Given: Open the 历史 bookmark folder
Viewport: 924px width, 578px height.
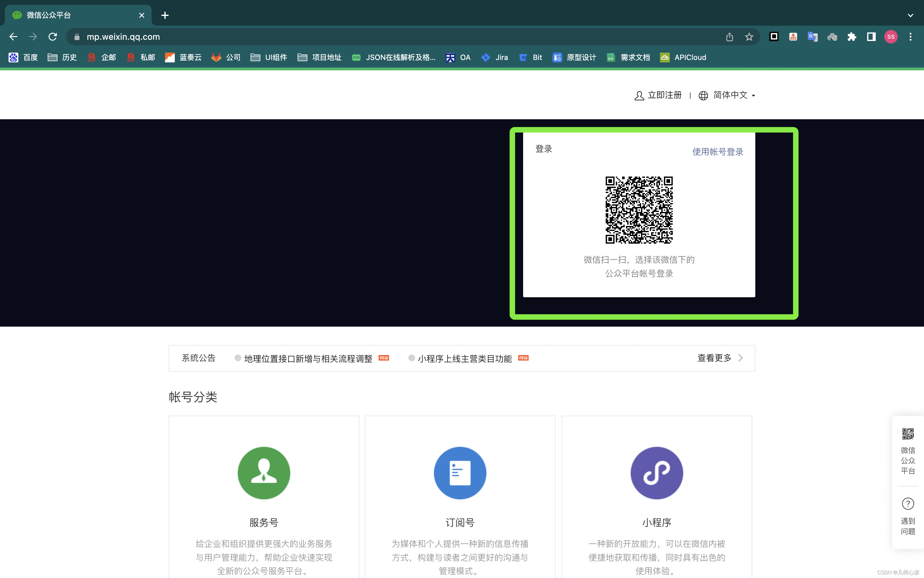Looking at the screenshot, I should 62,57.
